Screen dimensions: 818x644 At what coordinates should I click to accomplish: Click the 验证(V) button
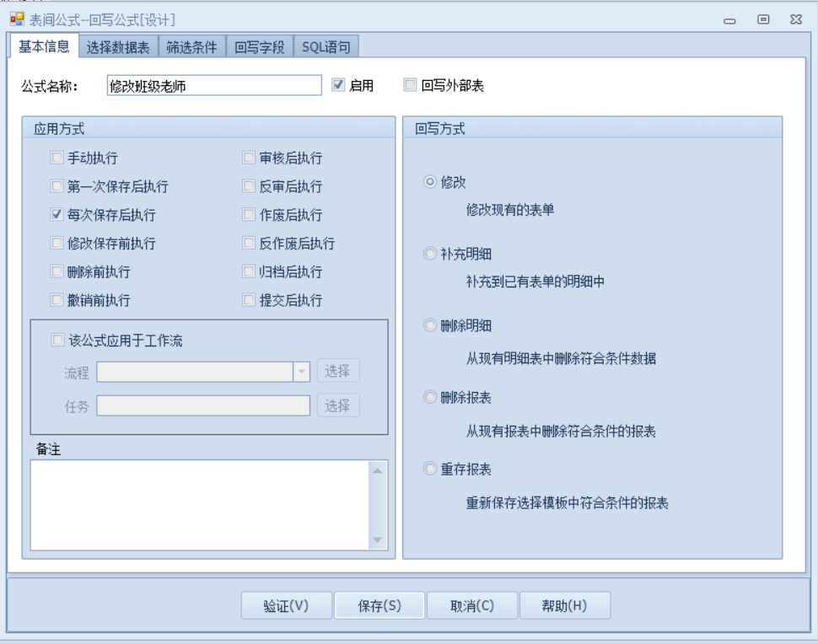tap(286, 606)
